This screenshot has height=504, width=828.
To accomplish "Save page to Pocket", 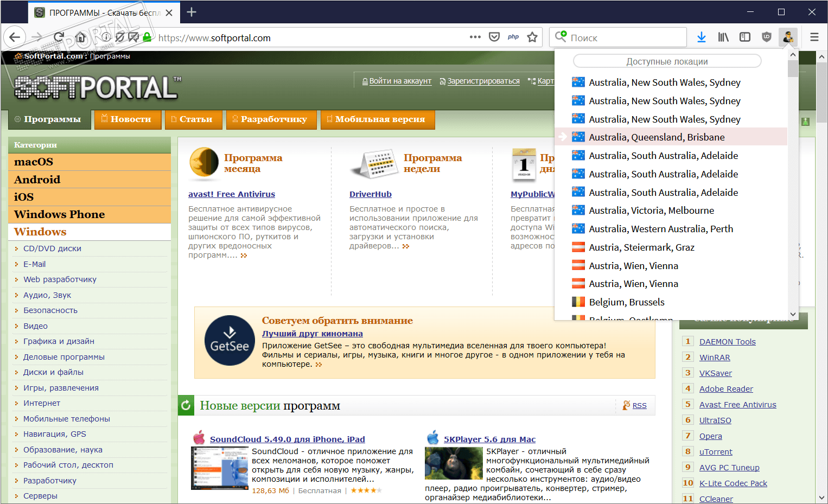I will [494, 37].
